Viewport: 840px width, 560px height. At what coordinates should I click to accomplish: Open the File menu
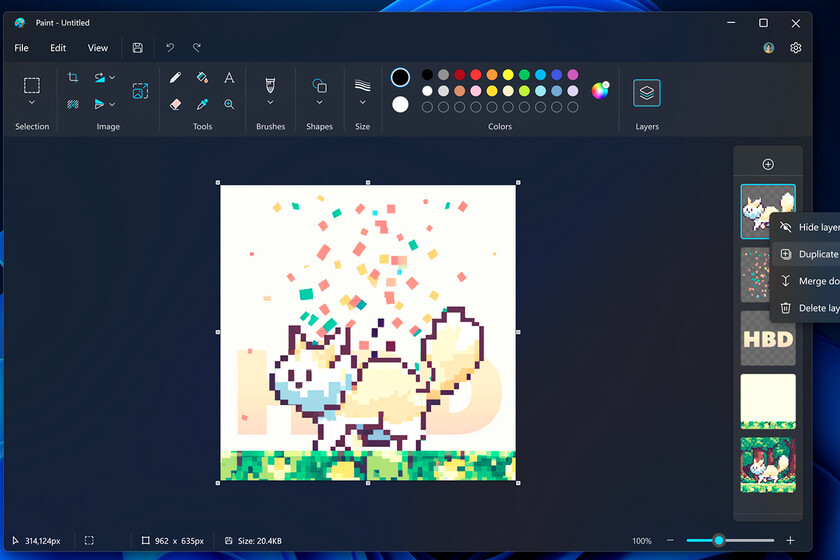click(x=21, y=48)
